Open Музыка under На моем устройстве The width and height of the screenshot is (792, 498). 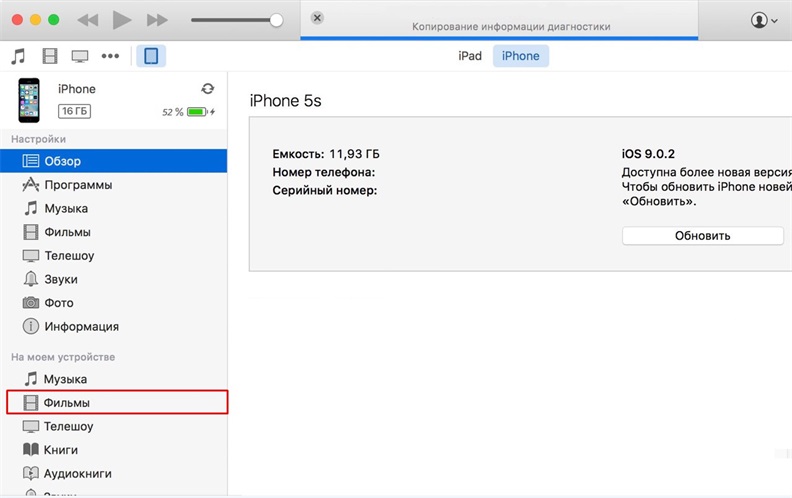[114, 379]
